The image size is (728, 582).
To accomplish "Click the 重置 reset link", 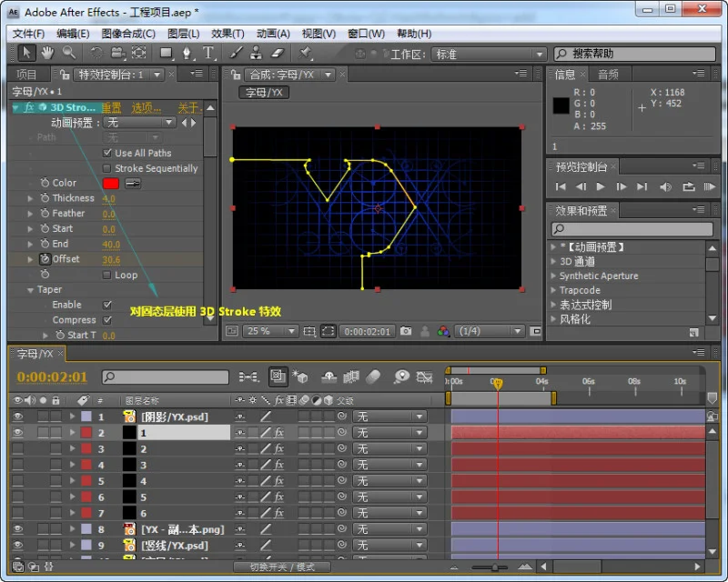I will pos(111,107).
